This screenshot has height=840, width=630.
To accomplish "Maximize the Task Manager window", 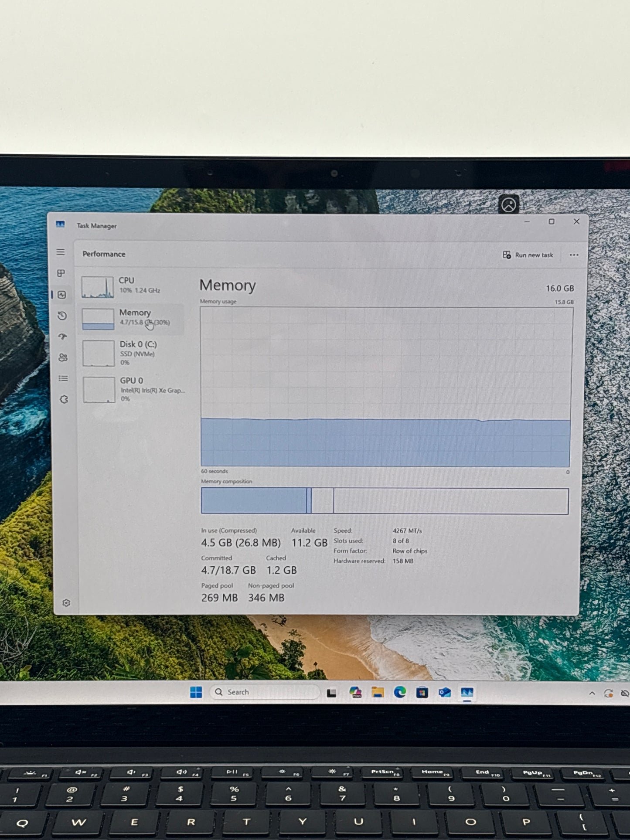I will (x=552, y=221).
